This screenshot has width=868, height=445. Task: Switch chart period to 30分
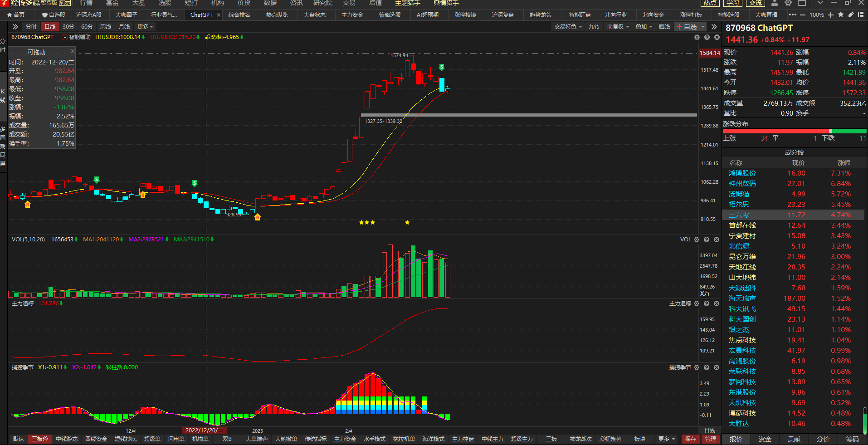(x=68, y=27)
